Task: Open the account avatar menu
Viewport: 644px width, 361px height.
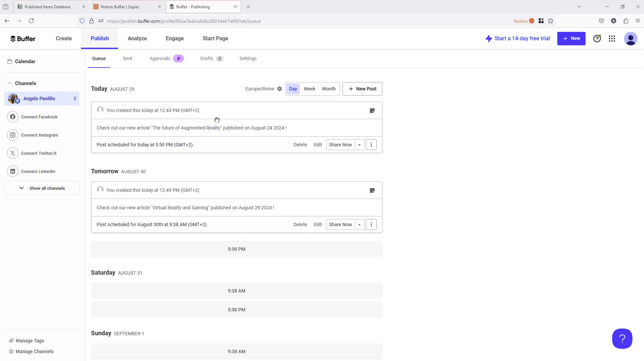Action: click(631, 39)
